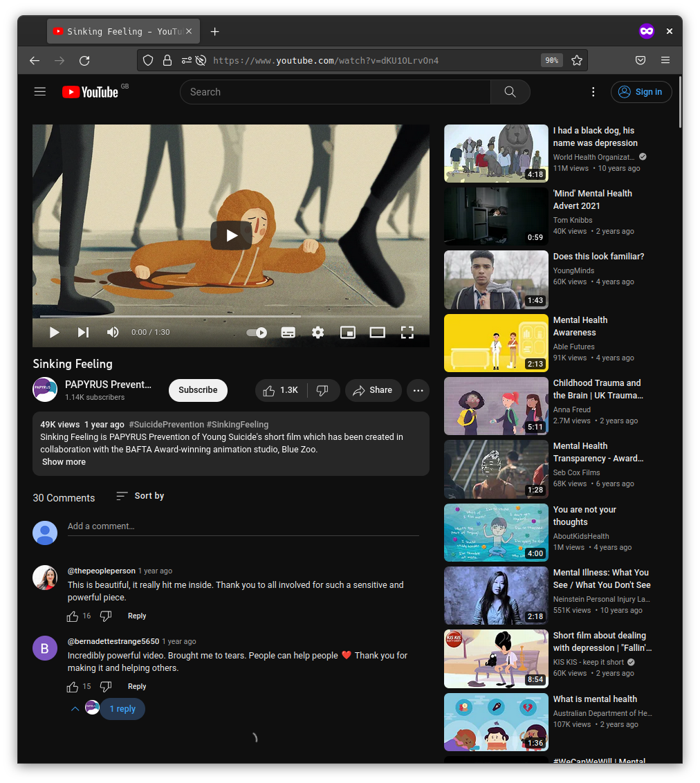Expand description with Show more

pos(64,462)
